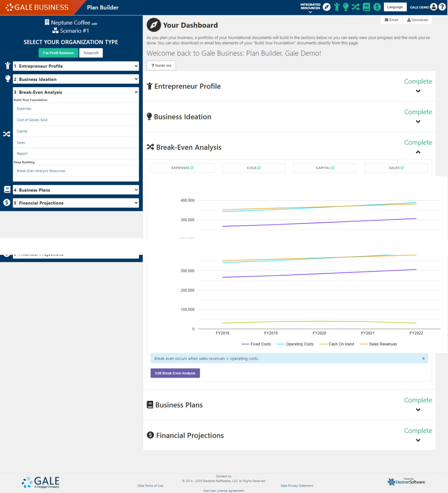The width and height of the screenshot is (448, 493).
Task: Click the dollar icon beside sidebar Financial Projections
Action: click(7, 203)
